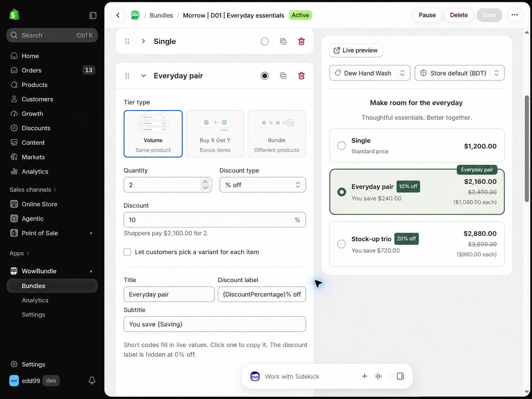Screen dimensions: 532x399
Task: Click the Delete bundle button
Action: 459,15
